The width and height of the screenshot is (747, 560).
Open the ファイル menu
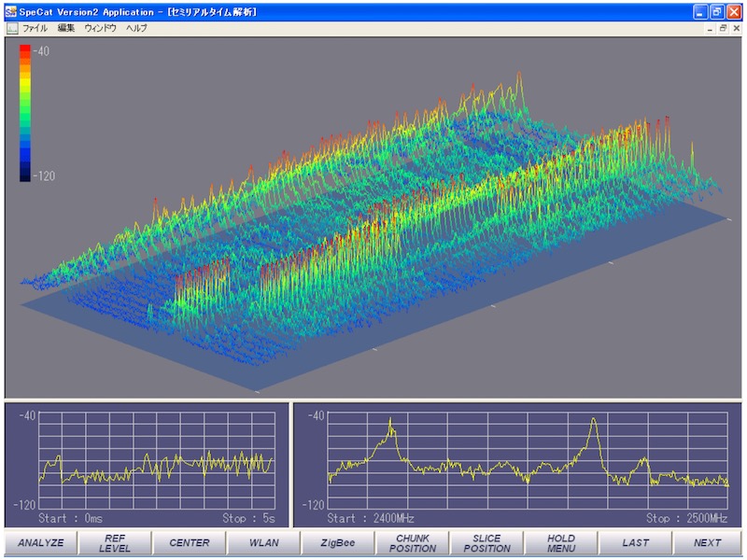tap(35, 28)
